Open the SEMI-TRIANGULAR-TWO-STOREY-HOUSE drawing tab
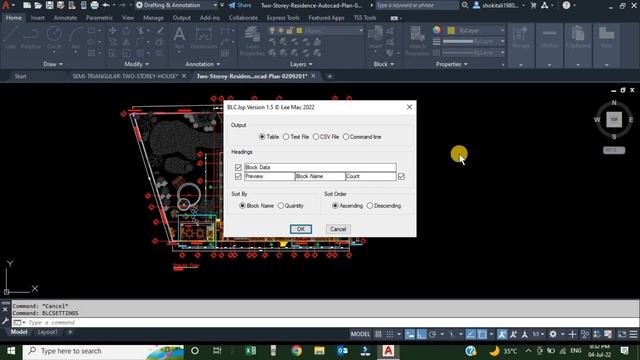 point(125,76)
